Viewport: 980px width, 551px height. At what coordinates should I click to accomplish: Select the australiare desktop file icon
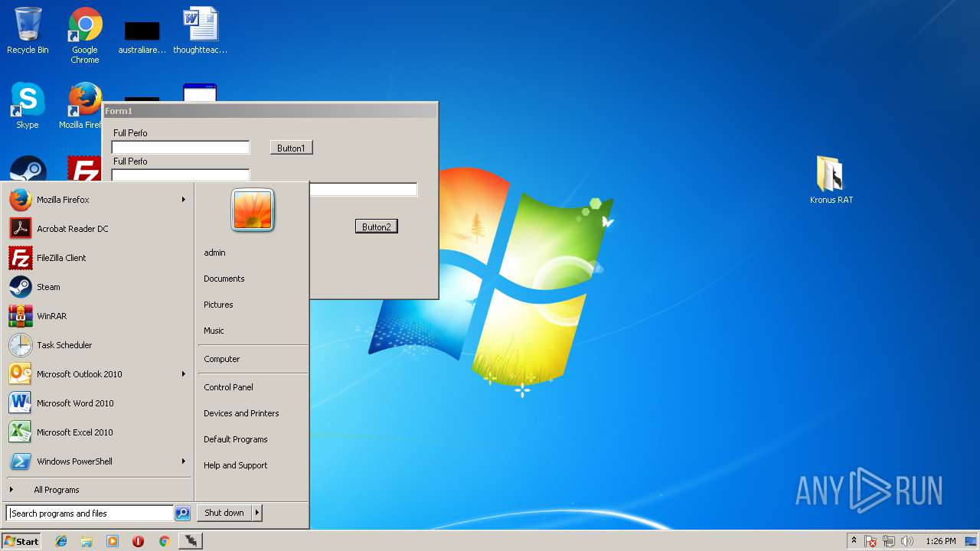pos(142,35)
